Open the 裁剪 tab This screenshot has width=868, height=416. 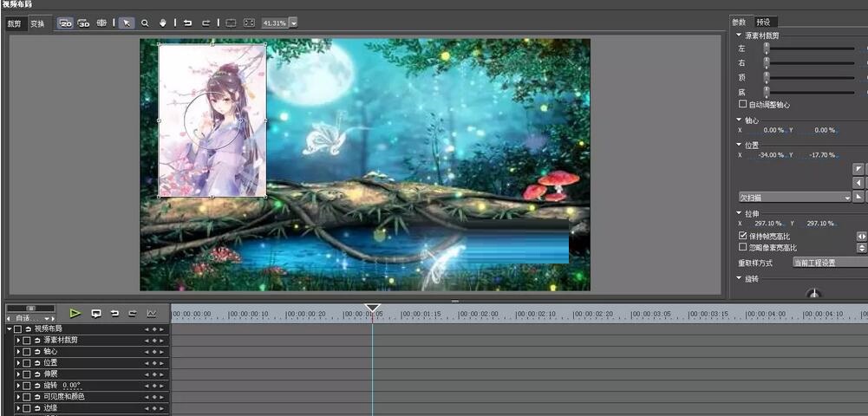tap(14, 23)
